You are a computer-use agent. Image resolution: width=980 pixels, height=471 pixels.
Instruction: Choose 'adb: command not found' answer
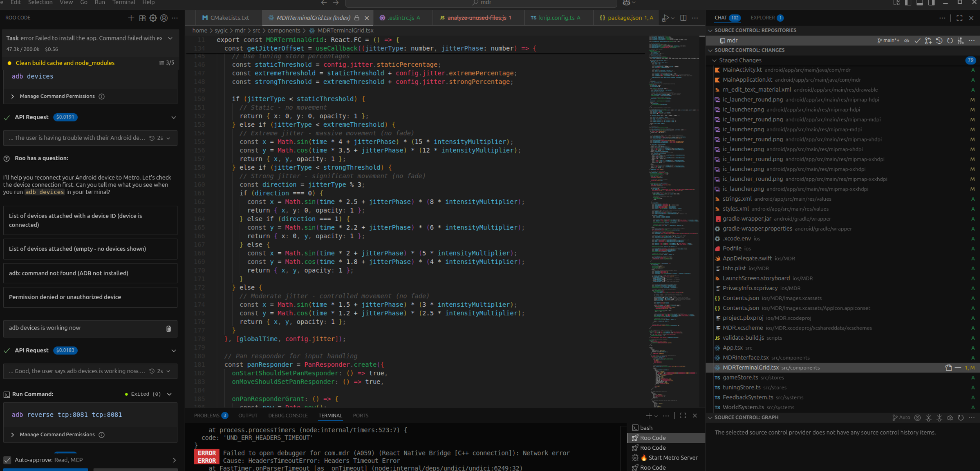[90, 273]
